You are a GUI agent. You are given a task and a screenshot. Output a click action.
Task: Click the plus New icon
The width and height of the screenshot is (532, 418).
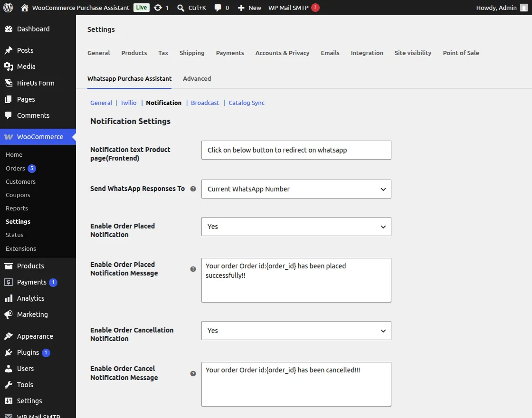click(241, 8)
